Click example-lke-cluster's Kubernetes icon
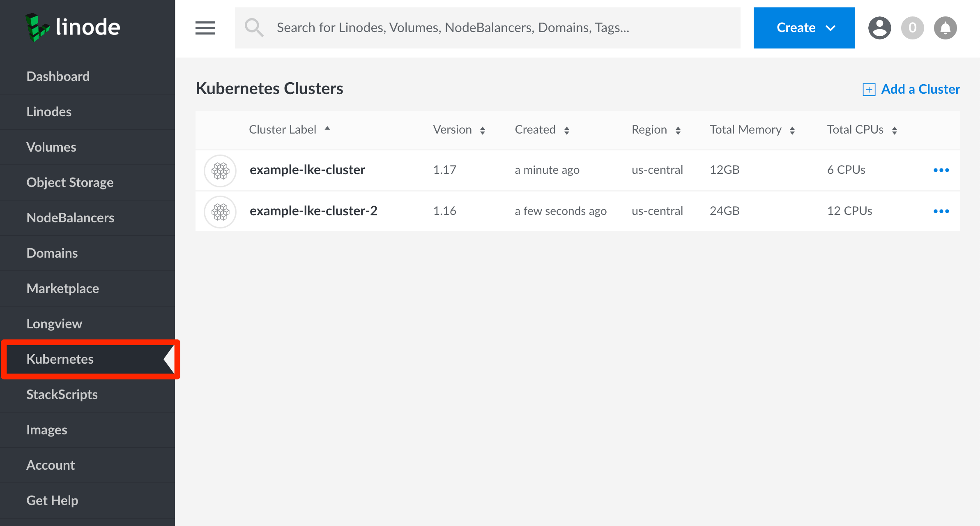 (220, 170)
